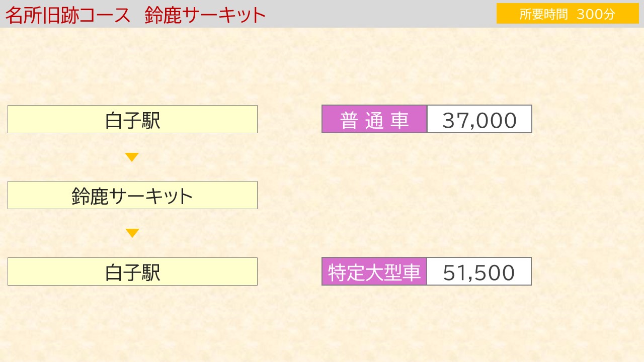Click the 300分 duration value
The height and width of the screenshot is (362, 644).
click(x=596, y=14)
